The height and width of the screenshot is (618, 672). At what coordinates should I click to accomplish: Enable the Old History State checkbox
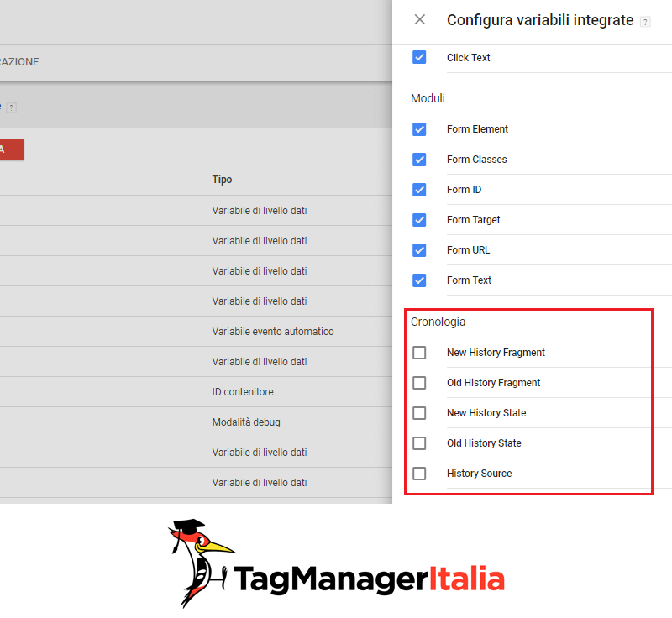coord(419,443)
